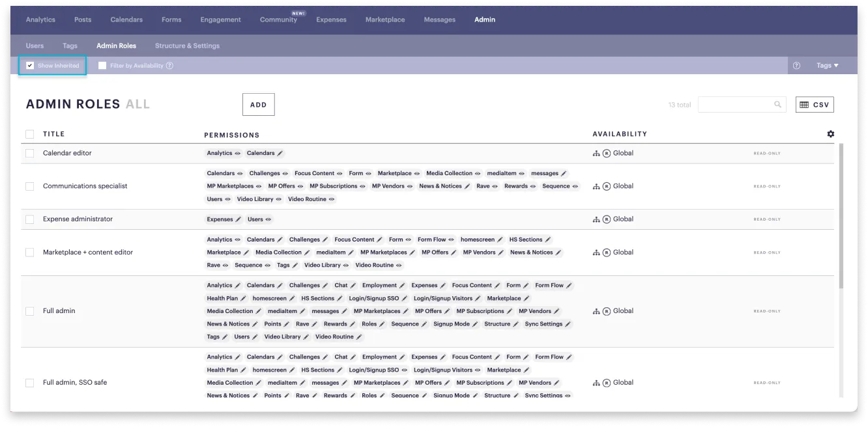Open the Expenses menu
The width and height of the screenshot is (868, 427).
point(331,20)
